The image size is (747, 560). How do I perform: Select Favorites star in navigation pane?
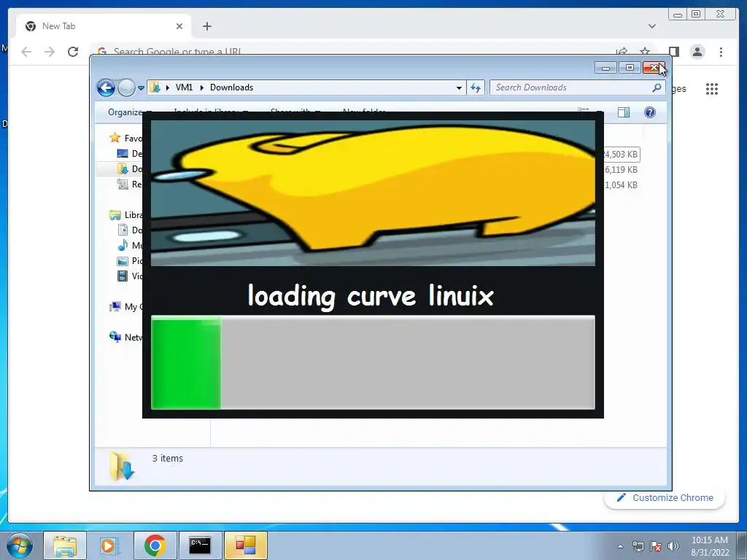click(x=115, y=138)
